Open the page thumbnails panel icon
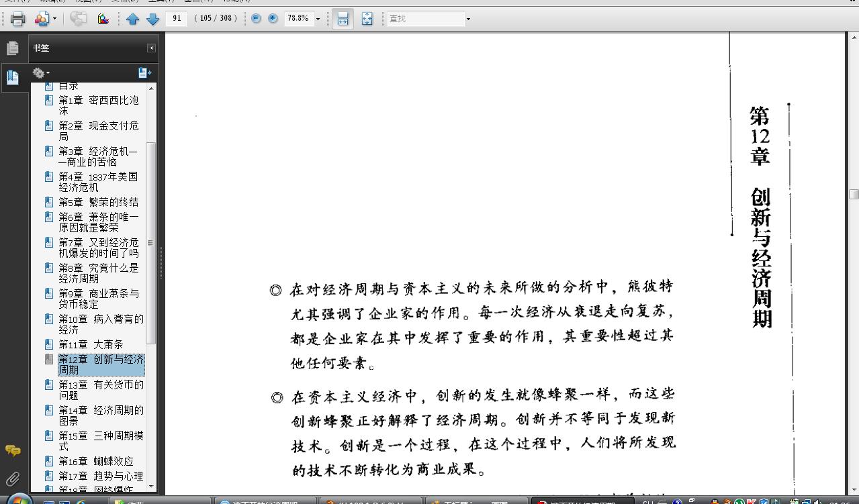The width and height of the screenshot is (859, 504). coord(13,48)
